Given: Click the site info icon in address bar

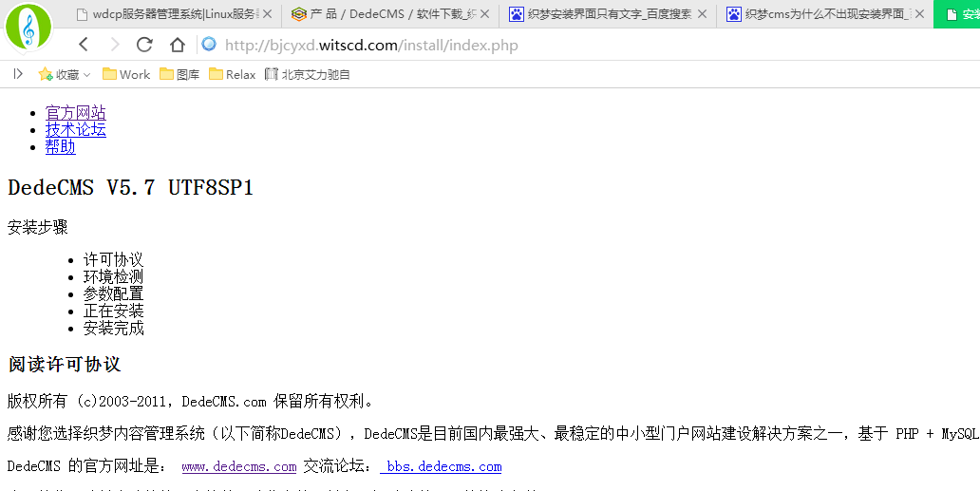Looking at the screenshot, I should point(209,44).
